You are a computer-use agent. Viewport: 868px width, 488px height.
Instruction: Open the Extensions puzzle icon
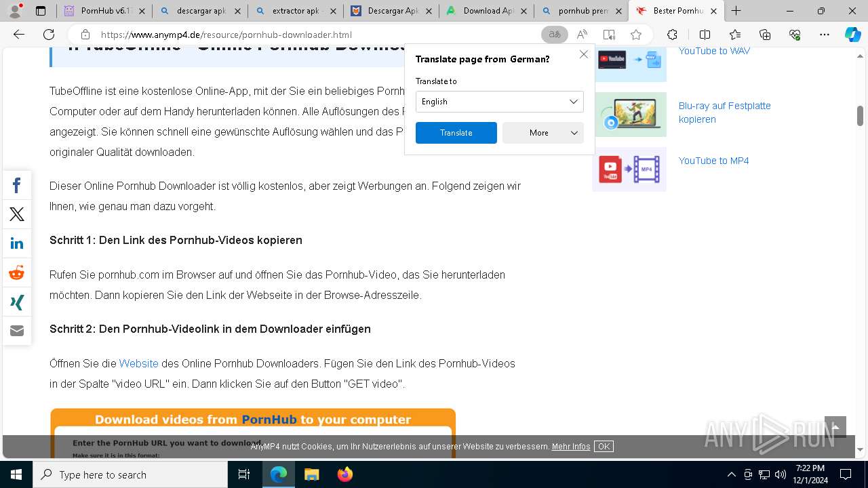pyautogui.click(x=672, y=35)
